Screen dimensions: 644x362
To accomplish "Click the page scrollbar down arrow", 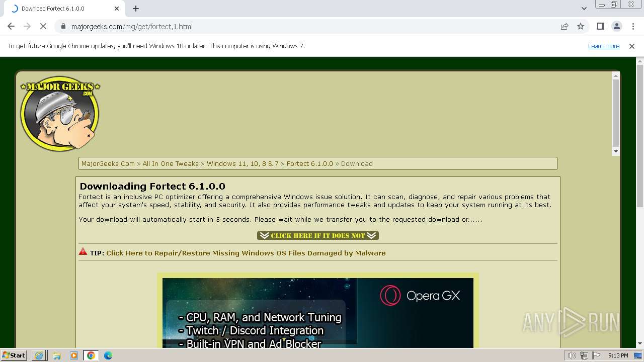I will [640, 344].
